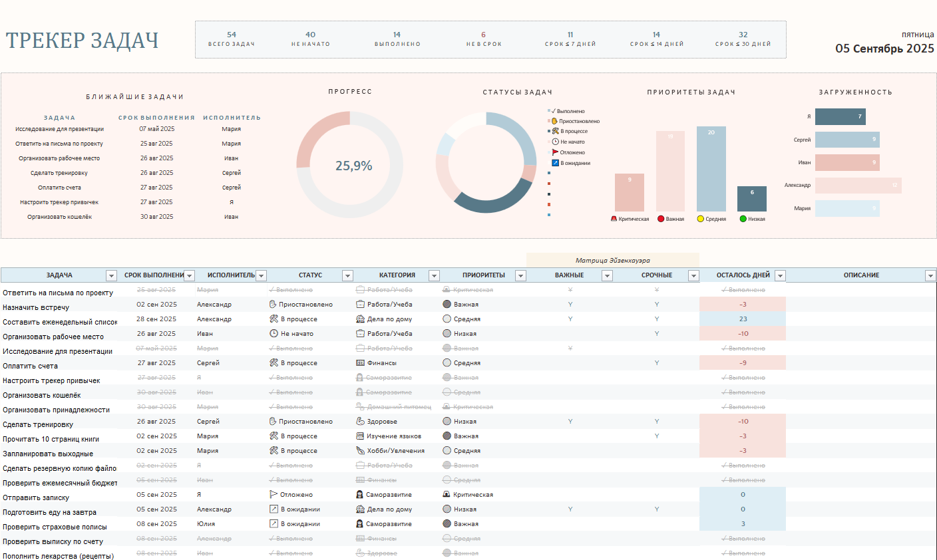937x560 pixels.
Task: Click the health category icon in the 'Сделать тренировку' row
Action: tap(360, 422)
